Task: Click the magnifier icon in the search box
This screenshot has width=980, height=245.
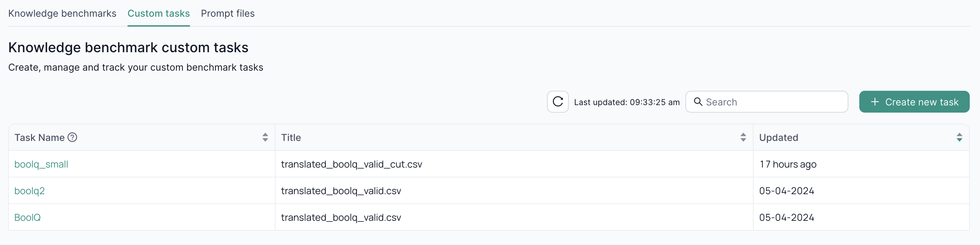Action: pos(698,102)
